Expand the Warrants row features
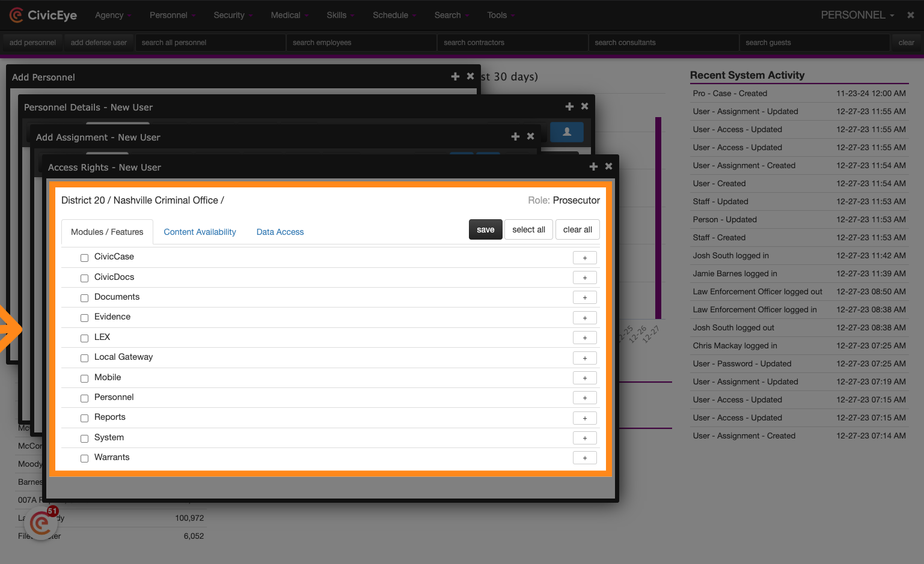Image resolution: width=924 pixels, height=564 pixels. [x=584, y=458]
